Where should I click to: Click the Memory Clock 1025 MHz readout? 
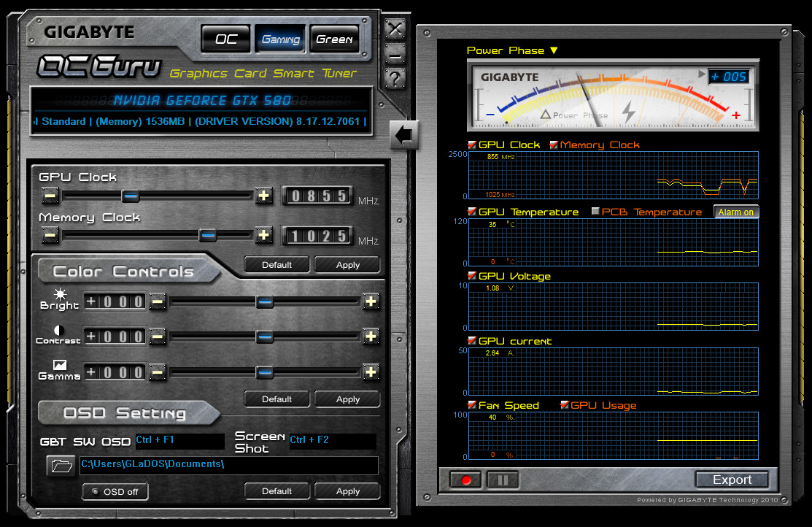click(x=318, y=236)
